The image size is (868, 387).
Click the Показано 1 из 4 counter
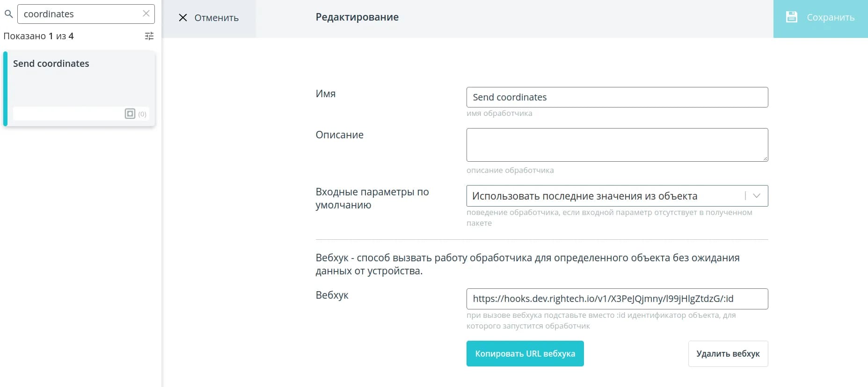click(x=38, y=36)
